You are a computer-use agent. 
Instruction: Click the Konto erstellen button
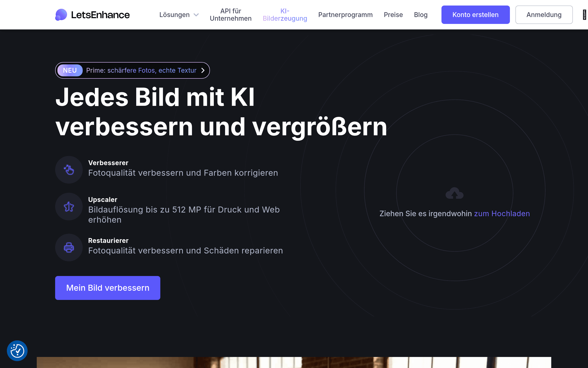[475, 15]
